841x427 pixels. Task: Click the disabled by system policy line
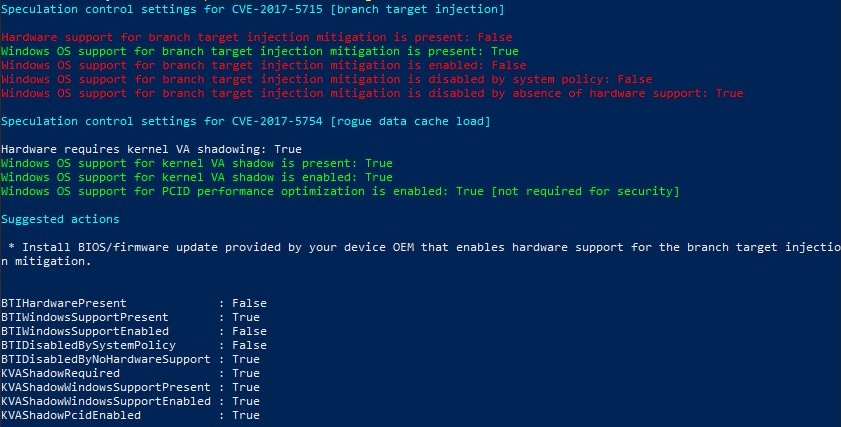coord(327,79)
